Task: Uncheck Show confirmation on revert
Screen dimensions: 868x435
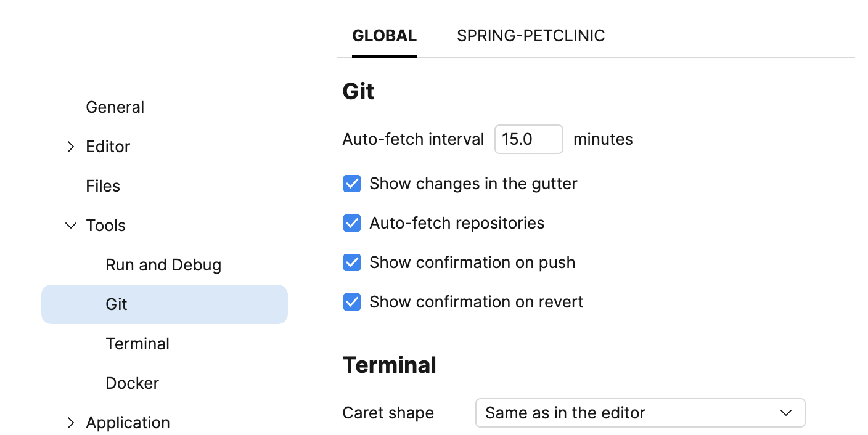Action: pos(351,301)
